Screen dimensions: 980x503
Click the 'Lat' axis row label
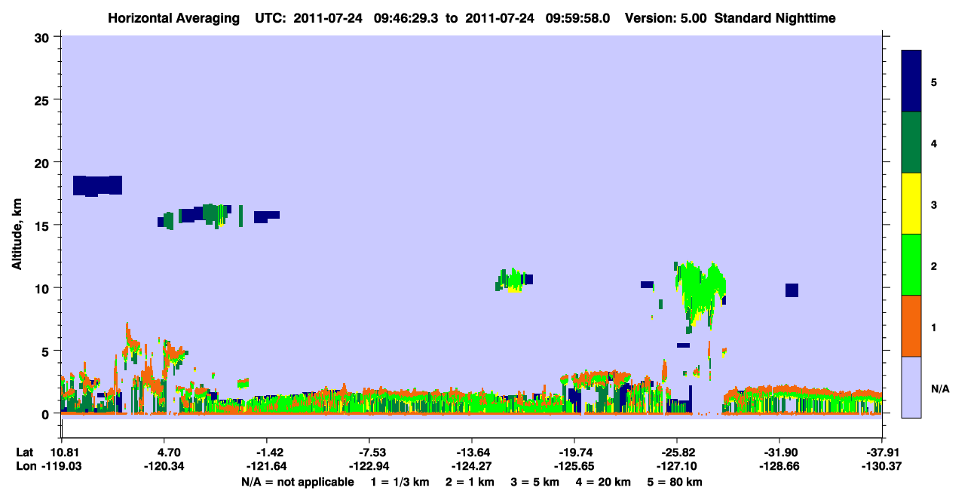pyautogui.click(x=25, y=452)
